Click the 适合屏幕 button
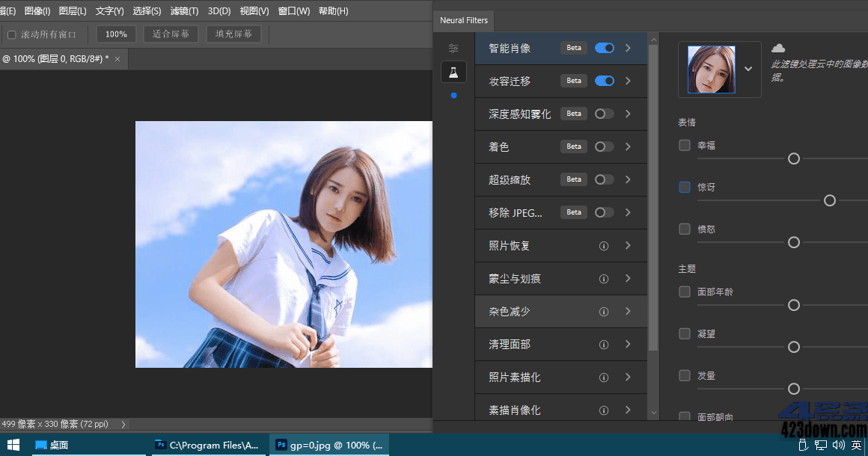868x456 pixels. (x=170, y=33)
